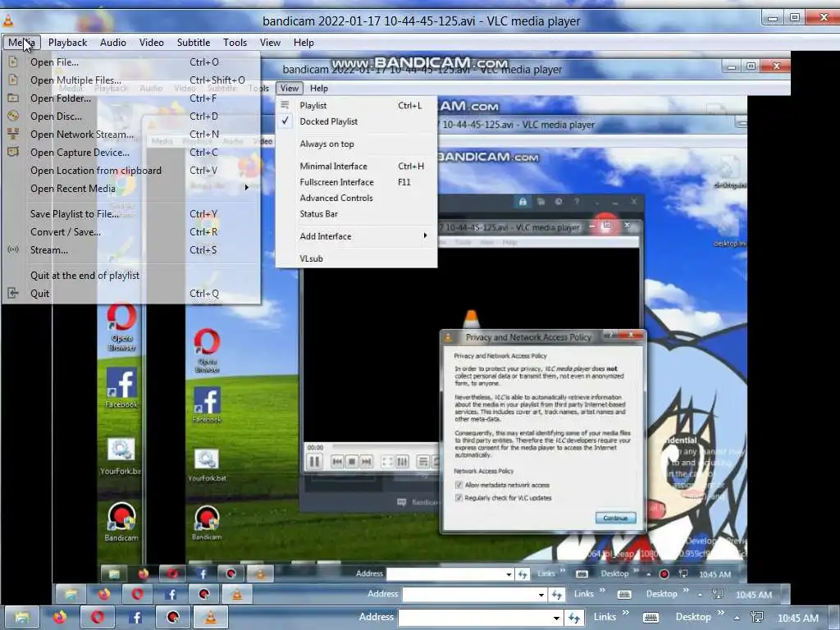Screen dimensions: 840x630
Task: Expand the Desktop chevron on outer taskbar
Action: (x=720, y=613)
